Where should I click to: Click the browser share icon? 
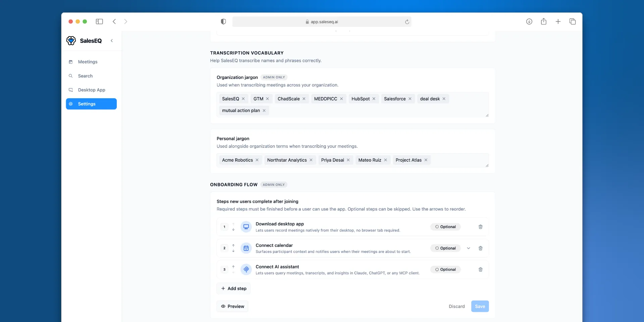click(544, 21)
